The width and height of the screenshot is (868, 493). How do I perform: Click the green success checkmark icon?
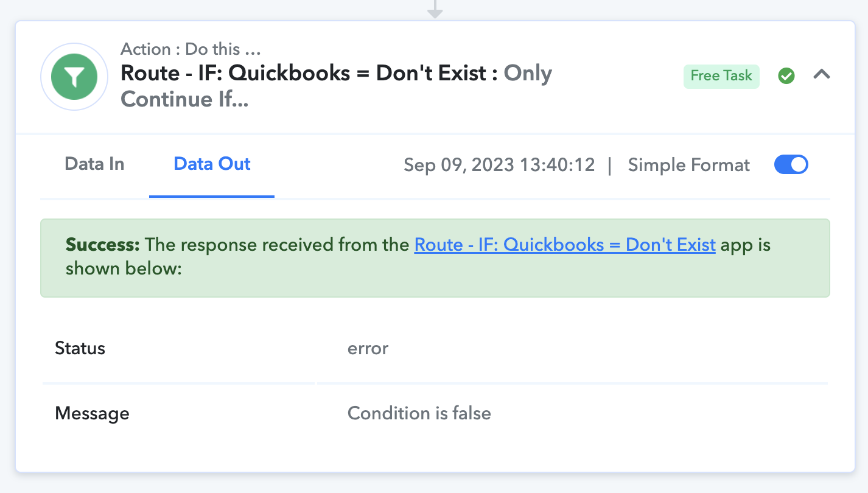click(x=786, y=76)
